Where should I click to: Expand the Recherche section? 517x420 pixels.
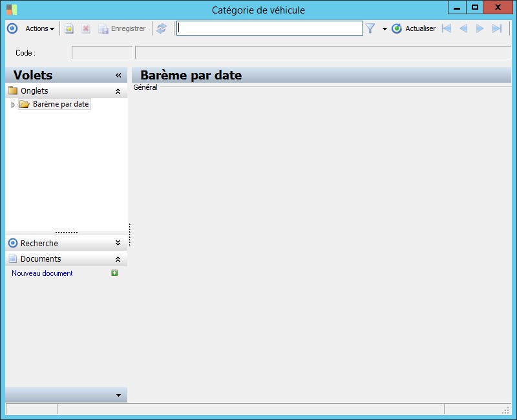[x=118, y=243]
